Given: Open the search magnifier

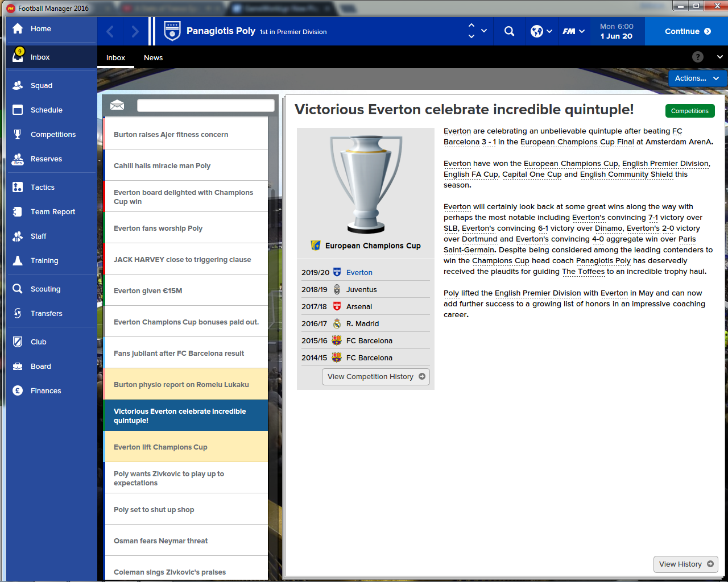Looking at the screenshot, I should click(x=509, y=31).
